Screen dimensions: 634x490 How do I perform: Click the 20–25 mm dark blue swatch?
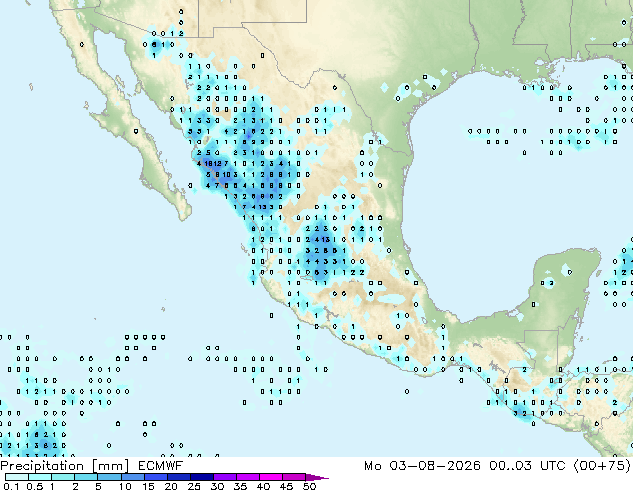pos(179,477)
